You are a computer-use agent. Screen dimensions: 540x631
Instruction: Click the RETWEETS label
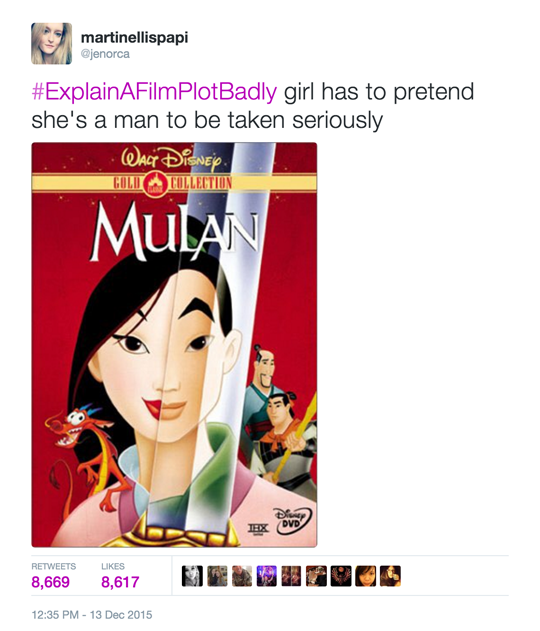point(54,566)
